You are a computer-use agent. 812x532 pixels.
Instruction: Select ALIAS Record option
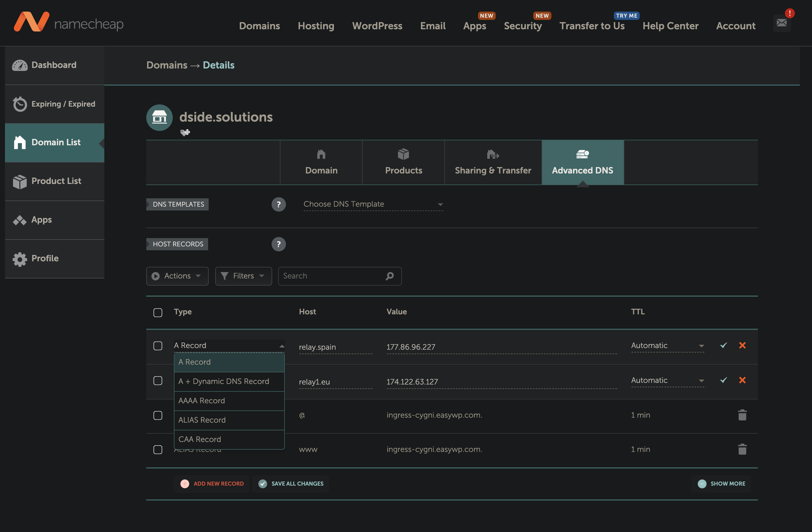coord(229,420)
